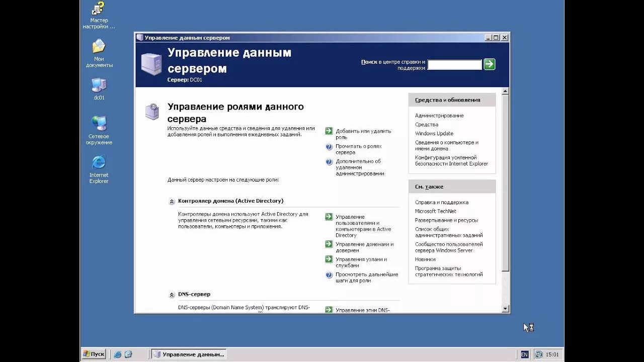Click help icon for Просмотреть дальнейшие шаги
The width and height of the screenshot is (644, 362).
point(329,275)
